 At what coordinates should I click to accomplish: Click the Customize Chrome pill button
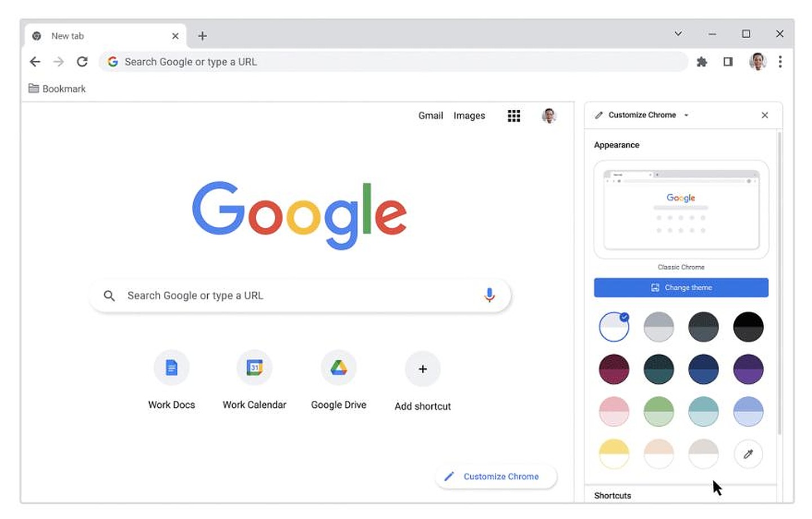coord(496,476)
